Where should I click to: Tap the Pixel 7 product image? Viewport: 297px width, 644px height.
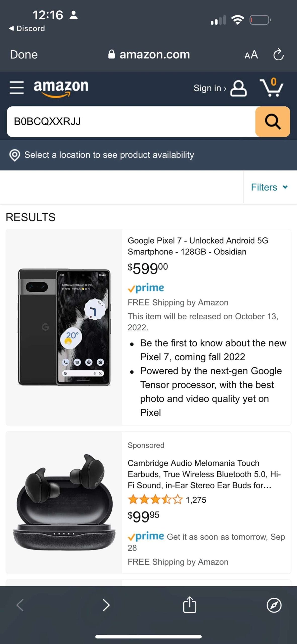tap(64, 327)
